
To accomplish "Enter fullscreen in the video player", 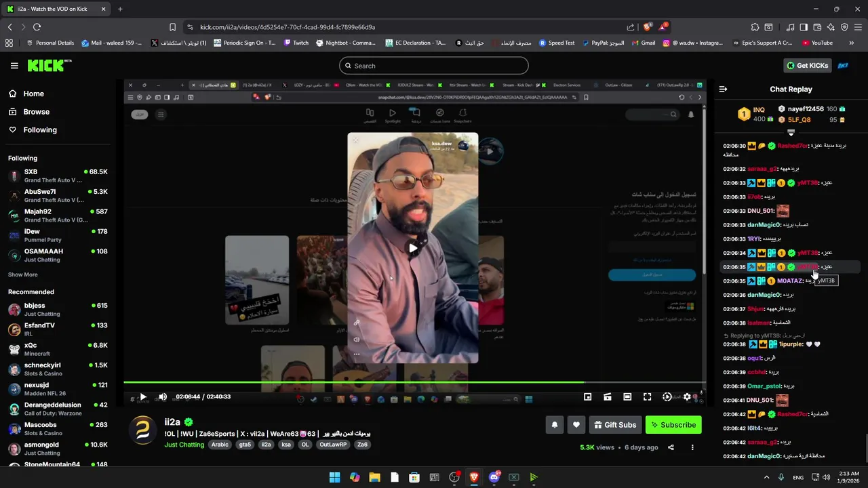I will [647, 396].
